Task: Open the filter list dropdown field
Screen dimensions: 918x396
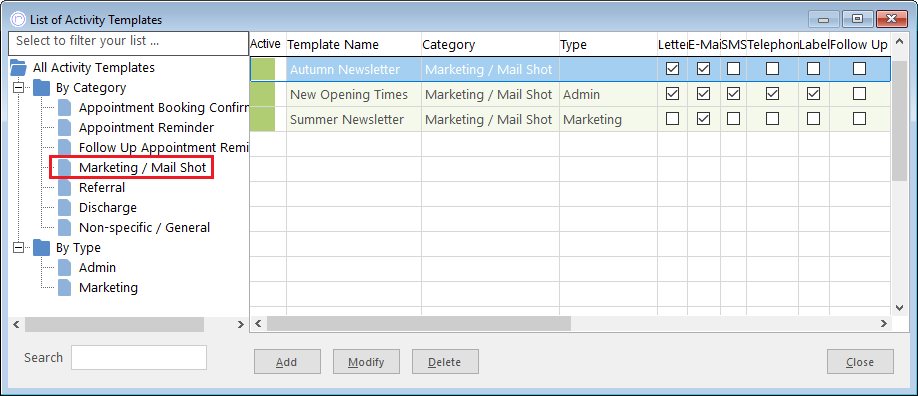Action: (x=129, y=42)
